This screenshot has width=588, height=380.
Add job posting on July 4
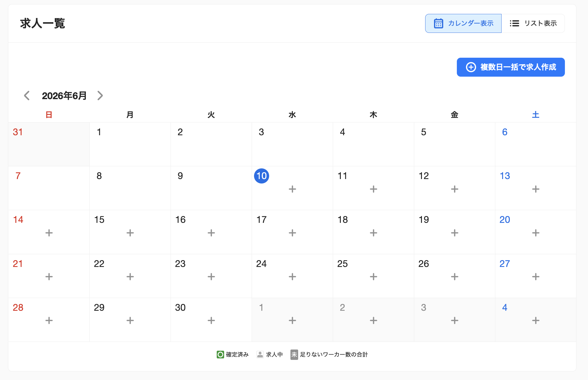click(536, 321)
